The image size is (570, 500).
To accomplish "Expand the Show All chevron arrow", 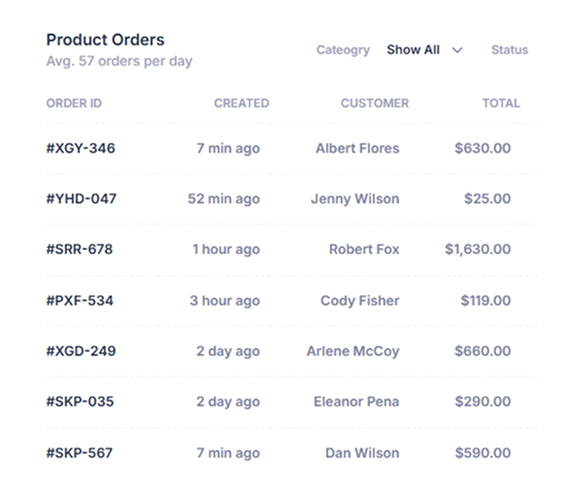I will click(x=457, y=50).
